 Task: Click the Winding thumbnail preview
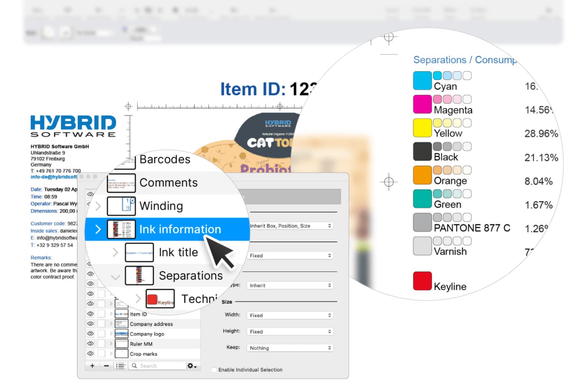click(121, 206)
